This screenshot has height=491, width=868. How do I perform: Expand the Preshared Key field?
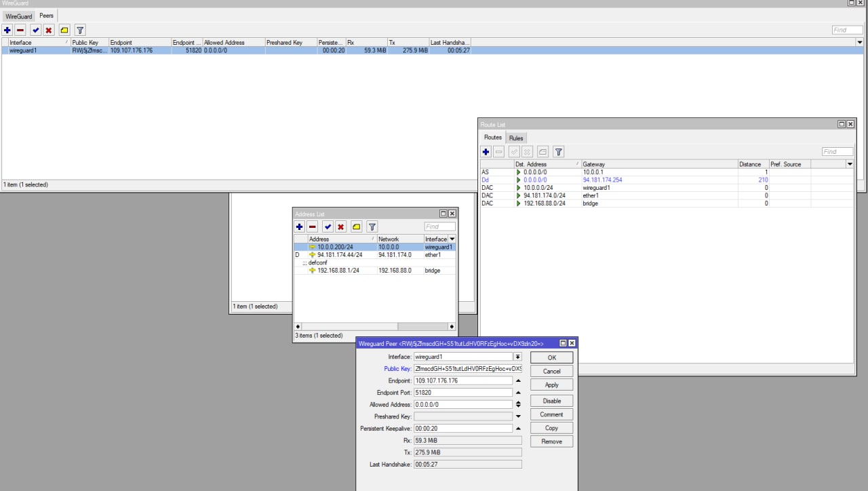tap(518, 416)
